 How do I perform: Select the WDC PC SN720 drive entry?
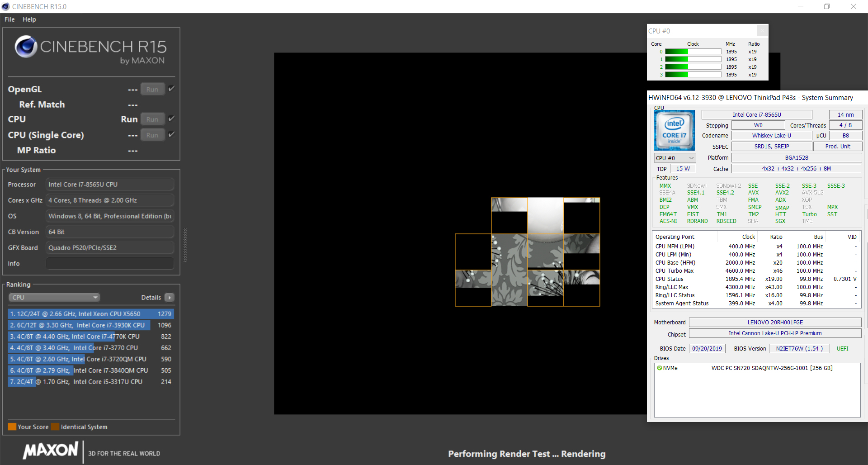pos(772,368)
